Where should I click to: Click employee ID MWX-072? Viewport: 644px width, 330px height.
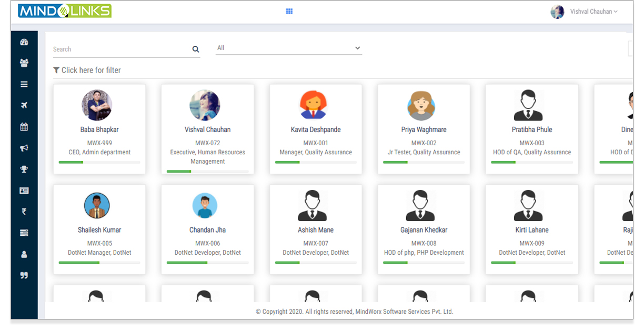207,143
